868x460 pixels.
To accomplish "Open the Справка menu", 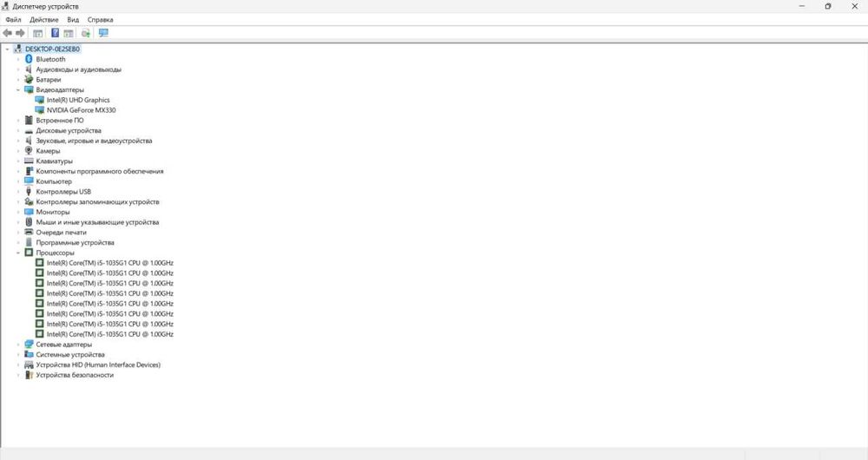I will [100, 19].
